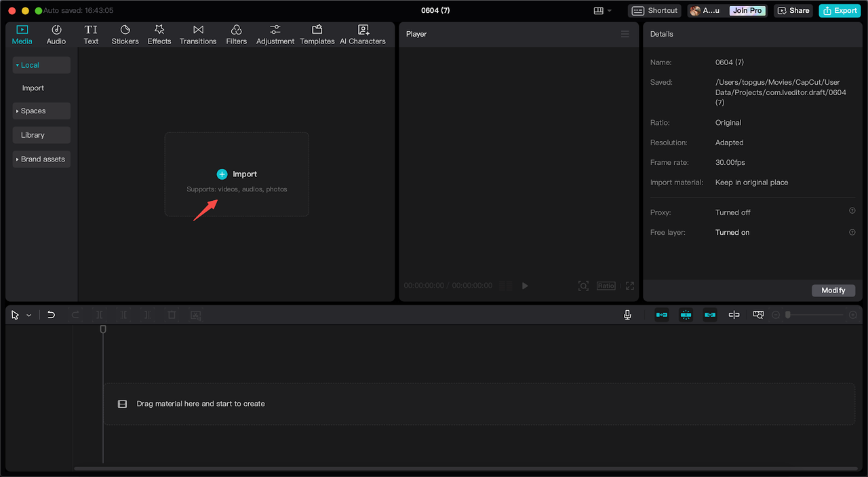868x477 pixels.
Task: Show Free layer help info icon
Action: (x=852, y=232)
